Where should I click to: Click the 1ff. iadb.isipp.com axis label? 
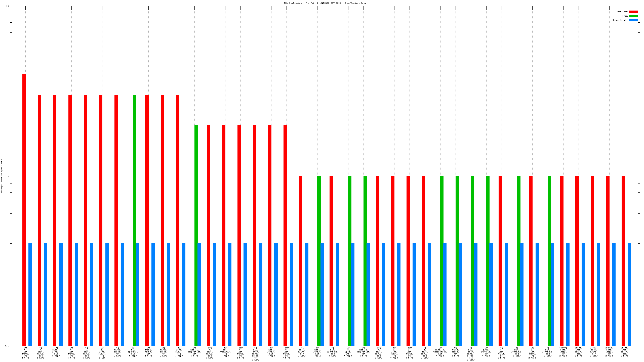click(302, 352)
